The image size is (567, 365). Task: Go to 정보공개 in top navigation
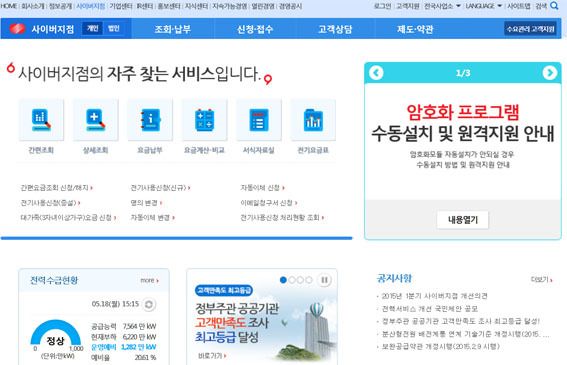click(x=60, y=6)
